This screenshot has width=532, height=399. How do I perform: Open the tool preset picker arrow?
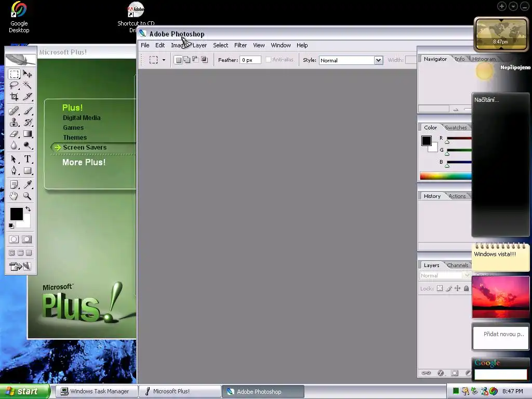tap(164, 60)
